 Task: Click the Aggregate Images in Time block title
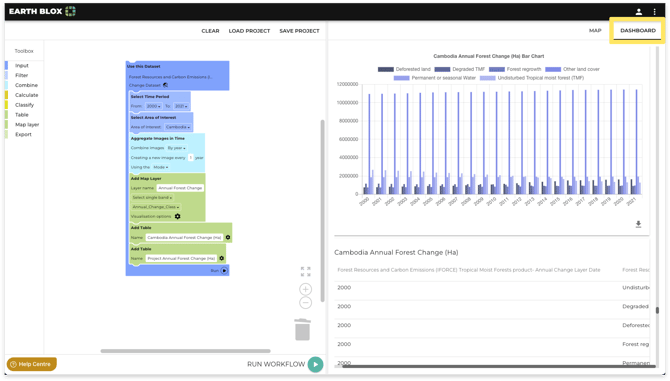(x=158, y=138)
